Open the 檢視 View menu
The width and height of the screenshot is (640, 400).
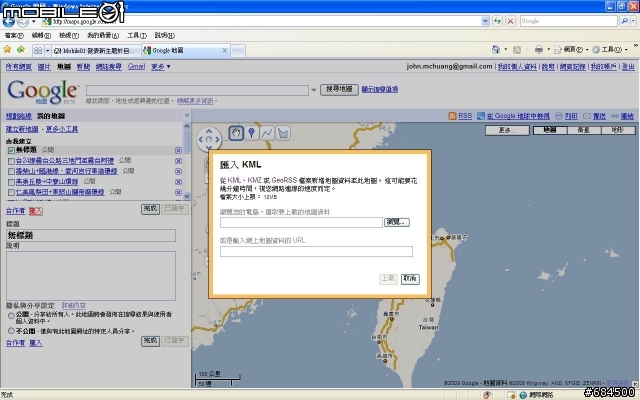[69, 36]
